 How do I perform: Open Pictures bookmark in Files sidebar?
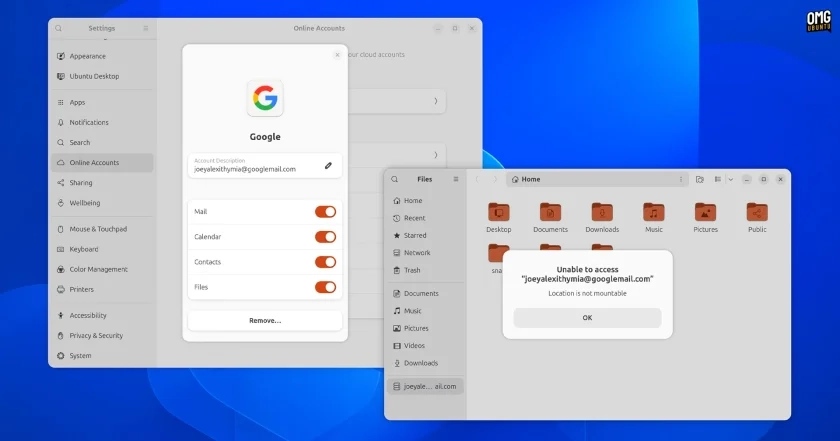click(425, 328)
